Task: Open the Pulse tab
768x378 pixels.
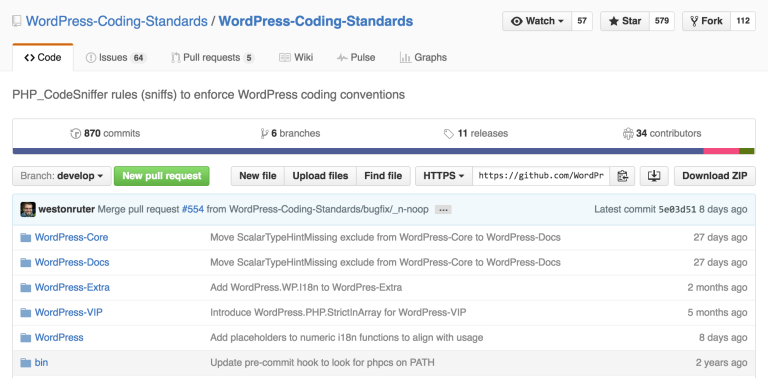Action: [x=356, y=57]
